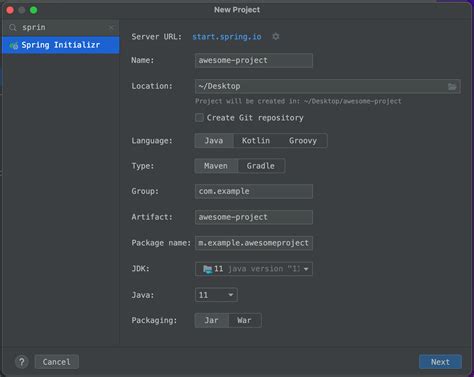Select Java as the language
Image resolution: width=474 pixels, height=377 pixels.
click(x=214, y=141)
